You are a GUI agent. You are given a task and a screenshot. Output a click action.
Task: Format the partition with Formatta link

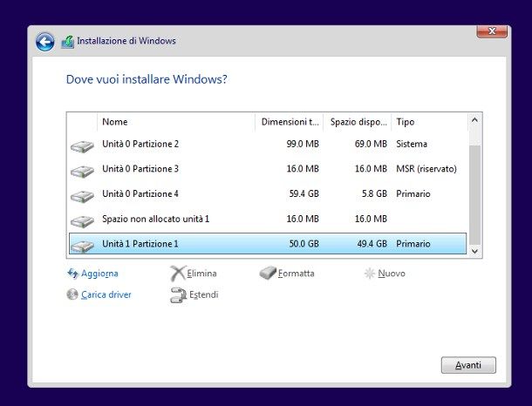297,274
